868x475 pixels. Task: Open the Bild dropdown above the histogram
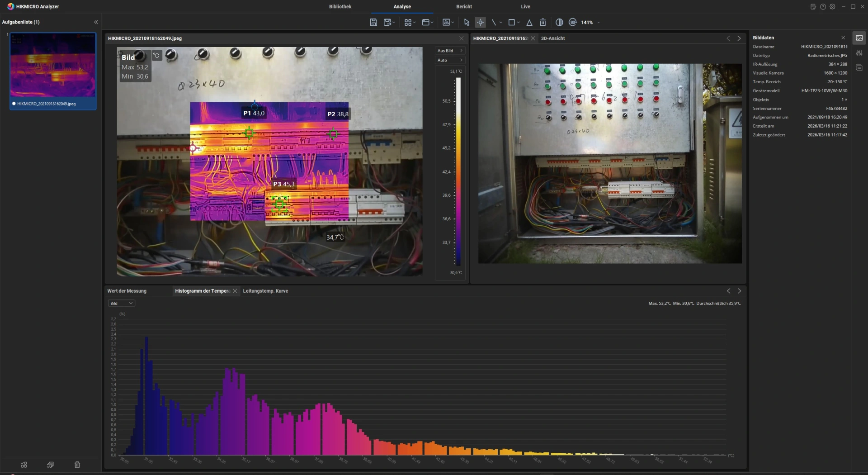121,303
